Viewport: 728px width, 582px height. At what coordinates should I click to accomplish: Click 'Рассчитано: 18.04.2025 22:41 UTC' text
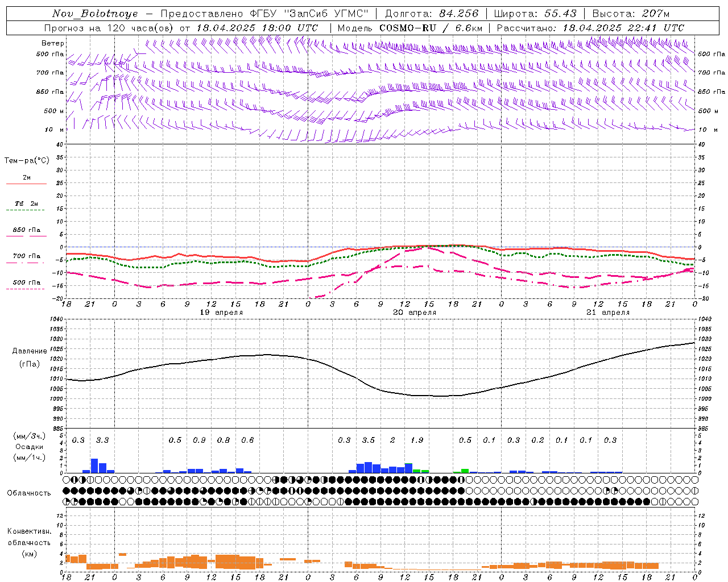[590, 28]
